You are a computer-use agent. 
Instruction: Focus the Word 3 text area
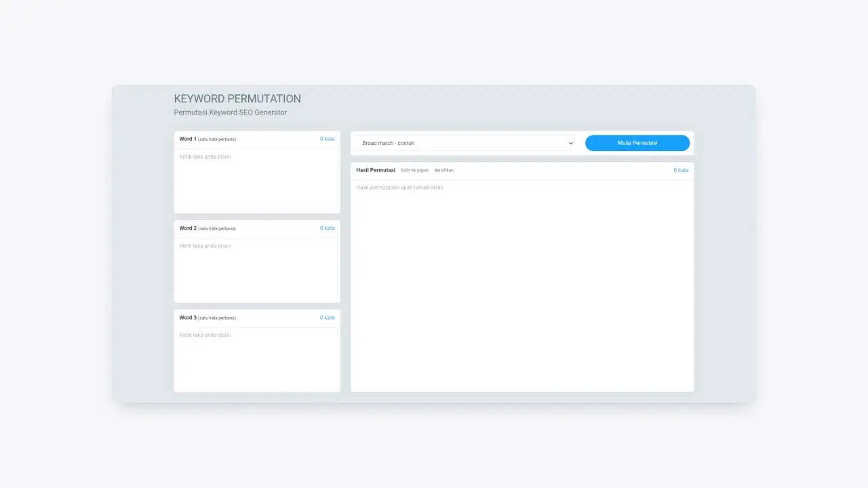coord(257,359)
